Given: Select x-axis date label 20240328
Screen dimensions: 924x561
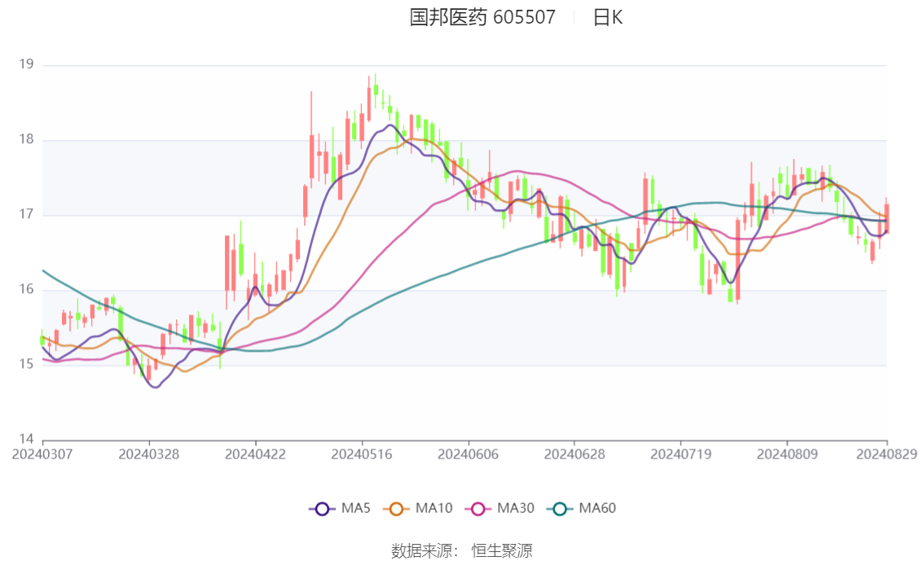Looking at the screenshot, I should tap(149, 454).
